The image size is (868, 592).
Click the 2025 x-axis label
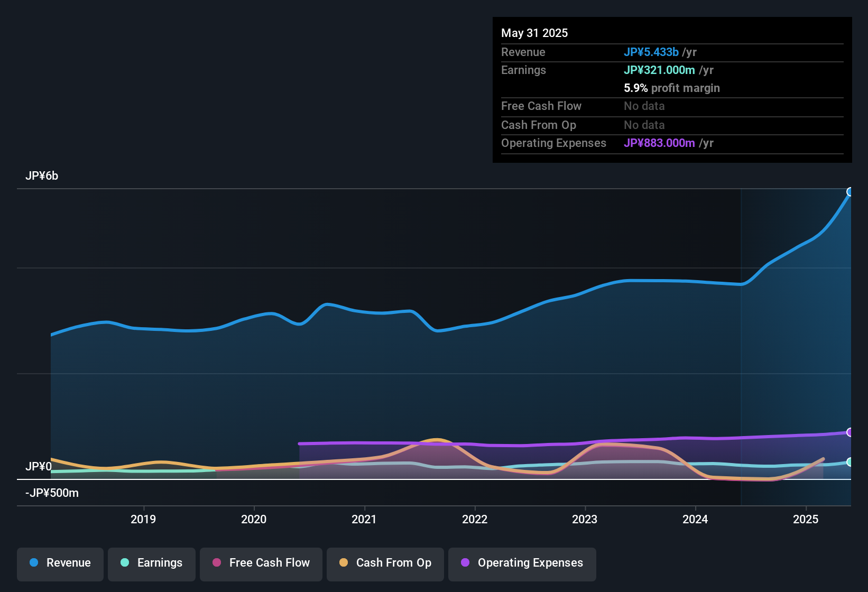806,519
